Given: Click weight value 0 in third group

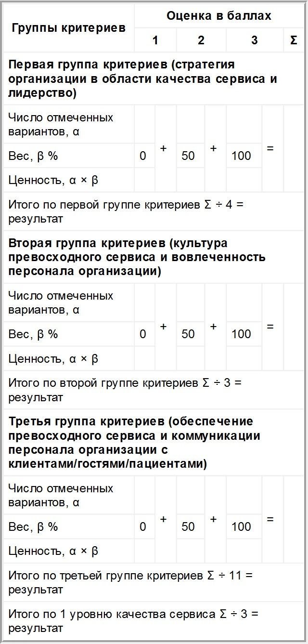Looking at the screenshot, I should [x=143, y=526].
